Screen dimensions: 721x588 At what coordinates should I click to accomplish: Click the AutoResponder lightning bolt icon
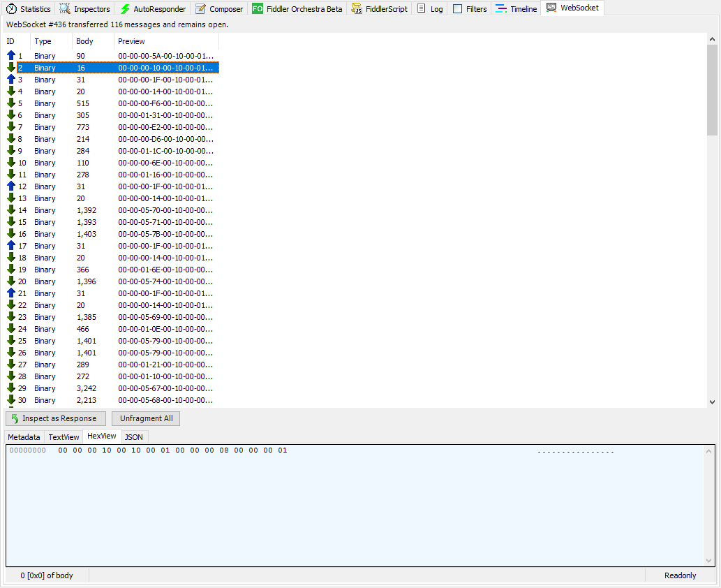(x=125, y=9)
